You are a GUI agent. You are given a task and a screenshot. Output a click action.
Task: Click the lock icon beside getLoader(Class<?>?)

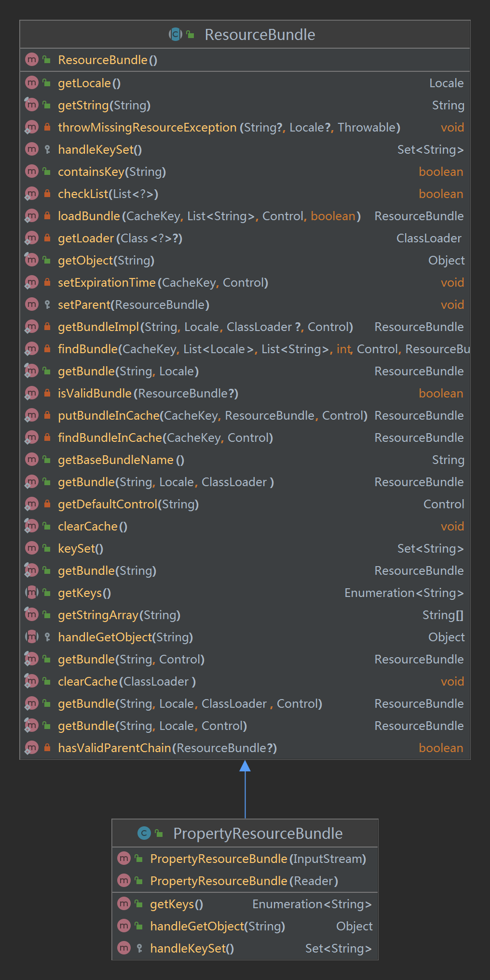tap(47, 238)
